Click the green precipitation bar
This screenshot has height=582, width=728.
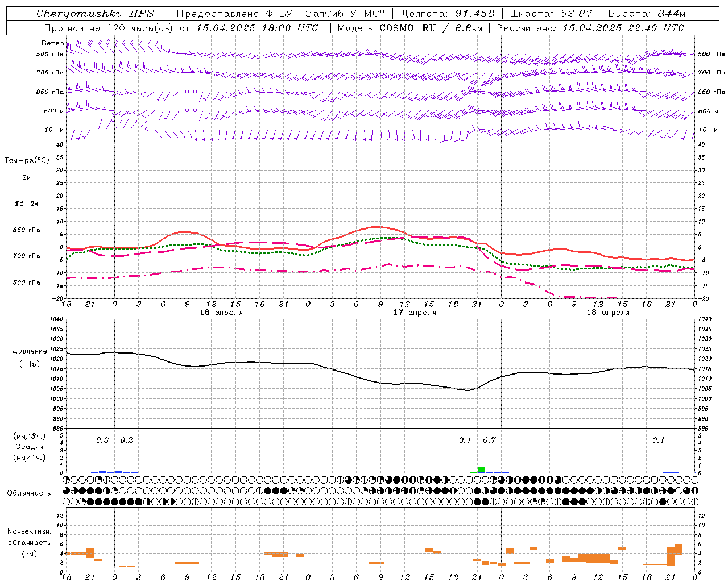coord(481,470)
